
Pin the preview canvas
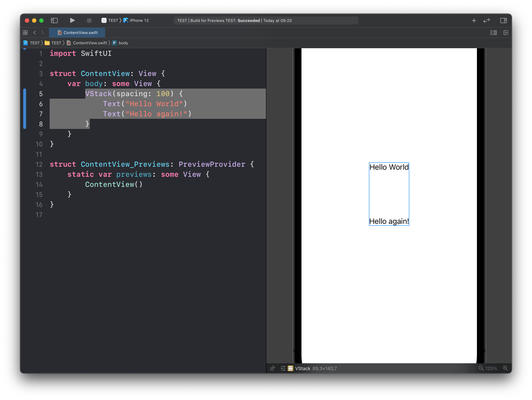272,368
